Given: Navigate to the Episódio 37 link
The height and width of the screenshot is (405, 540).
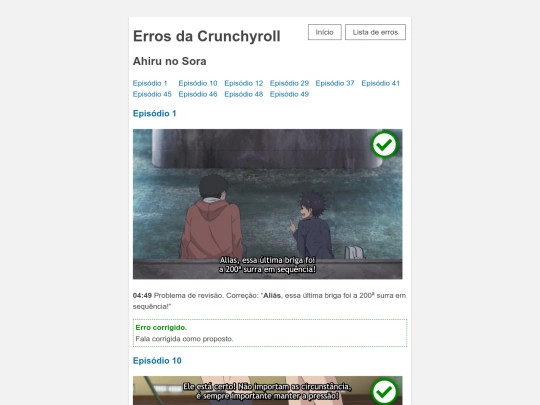Looking at the screenshot, I should [335, 83].
